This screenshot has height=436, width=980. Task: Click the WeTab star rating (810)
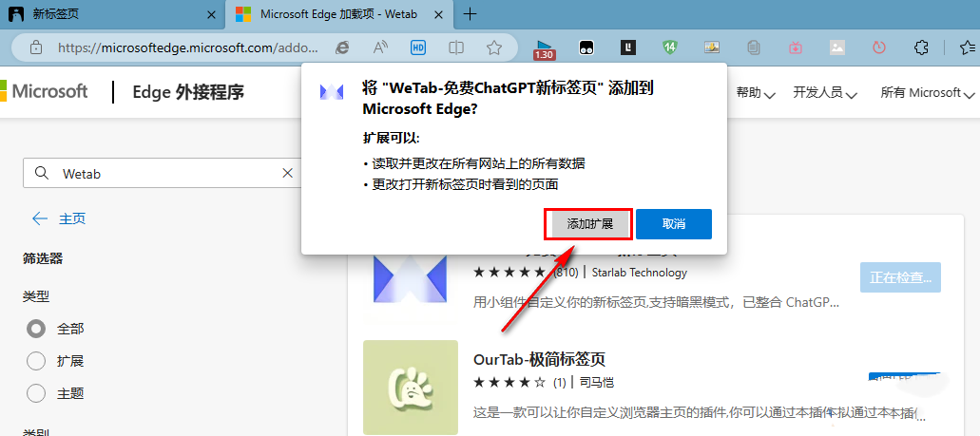pos(526,273)
